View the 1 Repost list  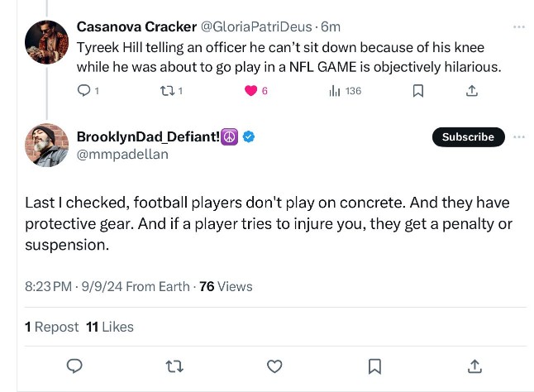[x=52, y=327]
